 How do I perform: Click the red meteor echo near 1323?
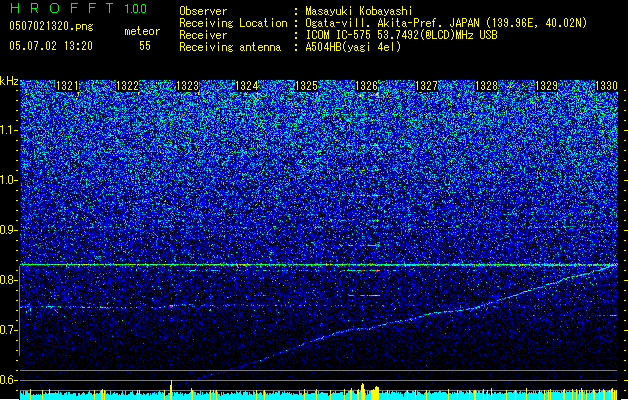point(171,307)
